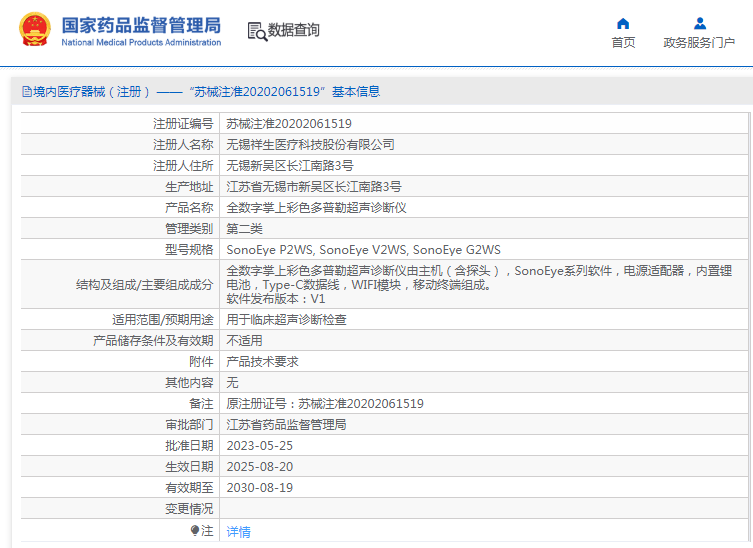Click product name 全数字掌上彩色多普勒超声诊断仪
Viewport: 753px width, 548px height.
(x=316, y=208)
